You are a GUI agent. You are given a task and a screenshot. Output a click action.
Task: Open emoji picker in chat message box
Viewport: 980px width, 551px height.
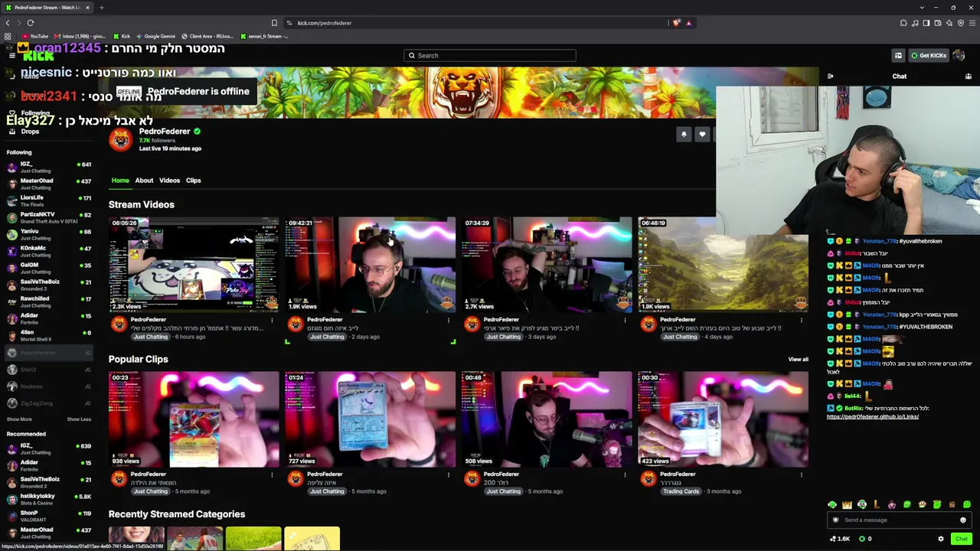[963, 520]
